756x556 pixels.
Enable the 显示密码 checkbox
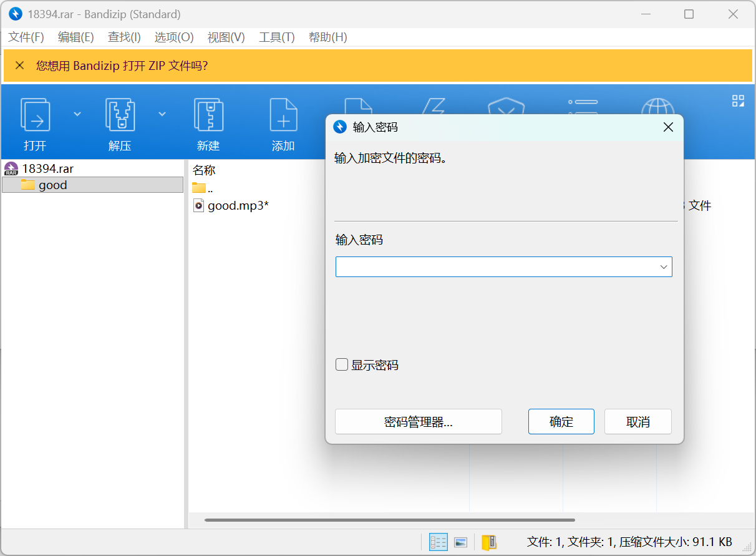342,365
